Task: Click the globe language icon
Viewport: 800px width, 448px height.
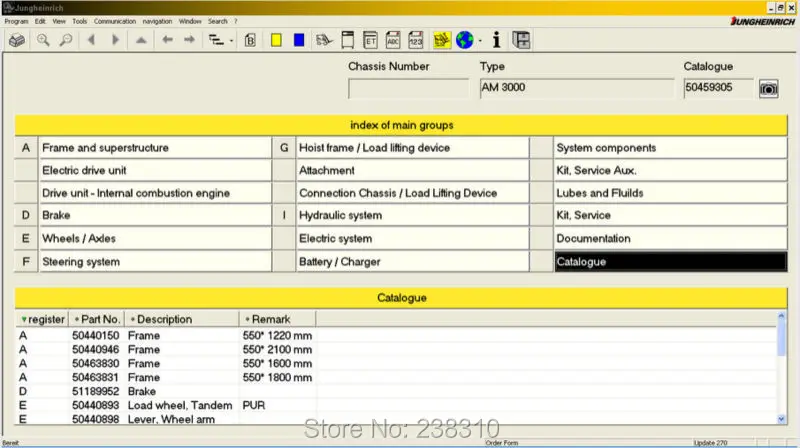Action: pos(465,40)
